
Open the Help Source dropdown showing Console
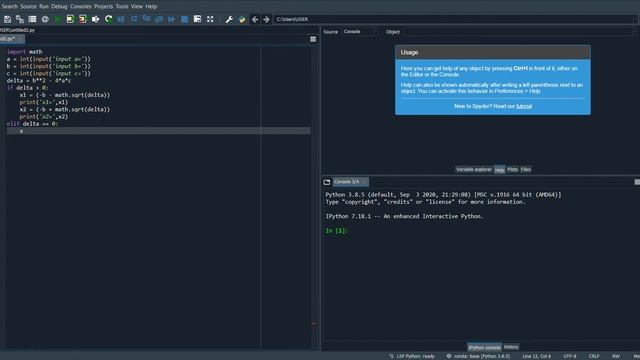(360, 32)
